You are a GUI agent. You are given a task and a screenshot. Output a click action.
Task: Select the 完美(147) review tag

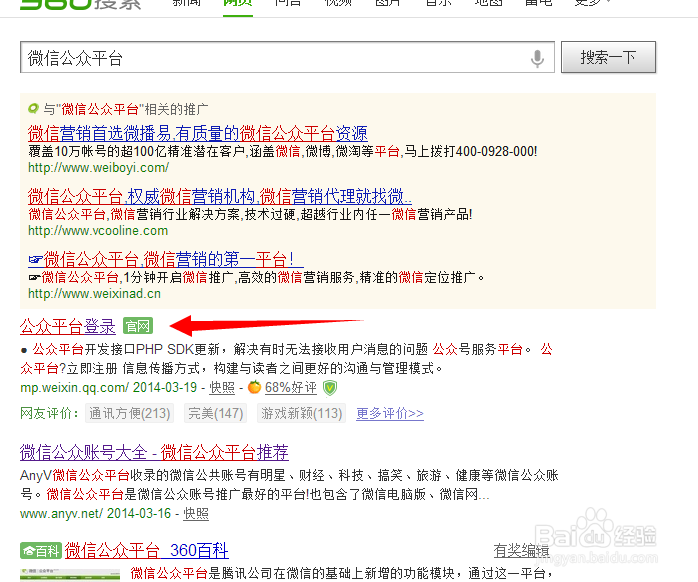pyautogui.click(x=215, y=414)
